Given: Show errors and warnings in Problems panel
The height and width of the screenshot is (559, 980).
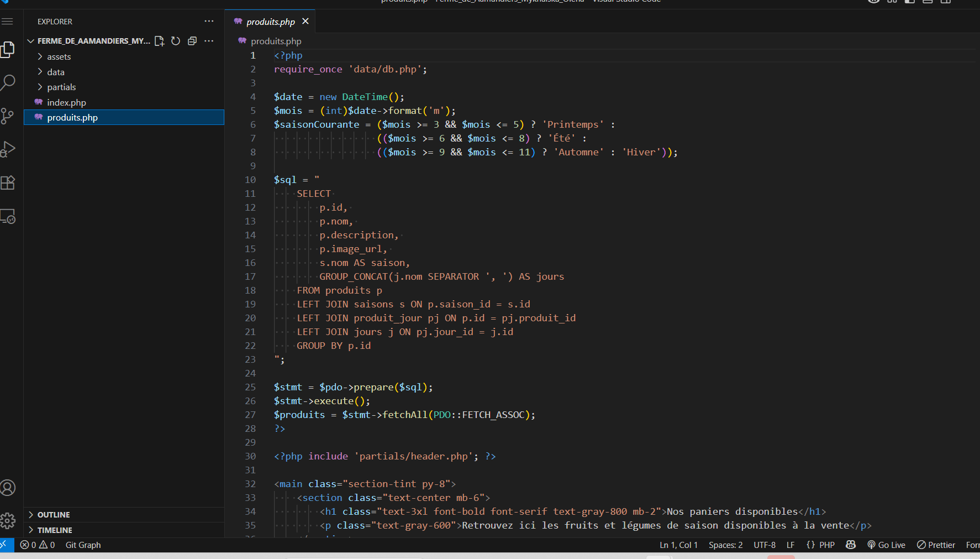Looking at the screenshot, I should tap(38, 545).
